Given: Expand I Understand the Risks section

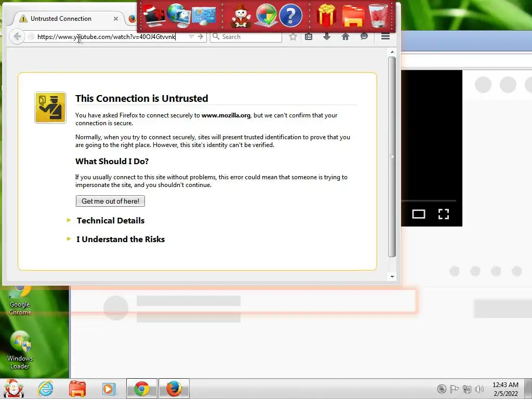Looking at the screenshot, I should [121, 239].
